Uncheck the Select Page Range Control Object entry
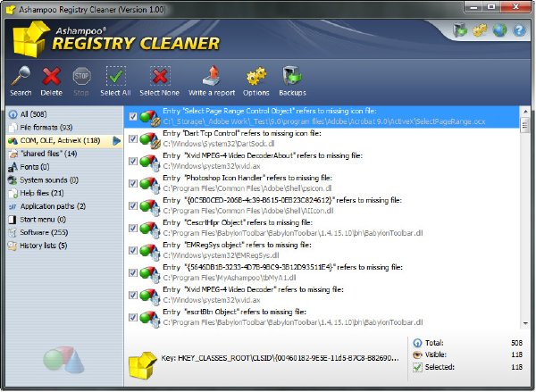536x392 pixels. [133, 116]
